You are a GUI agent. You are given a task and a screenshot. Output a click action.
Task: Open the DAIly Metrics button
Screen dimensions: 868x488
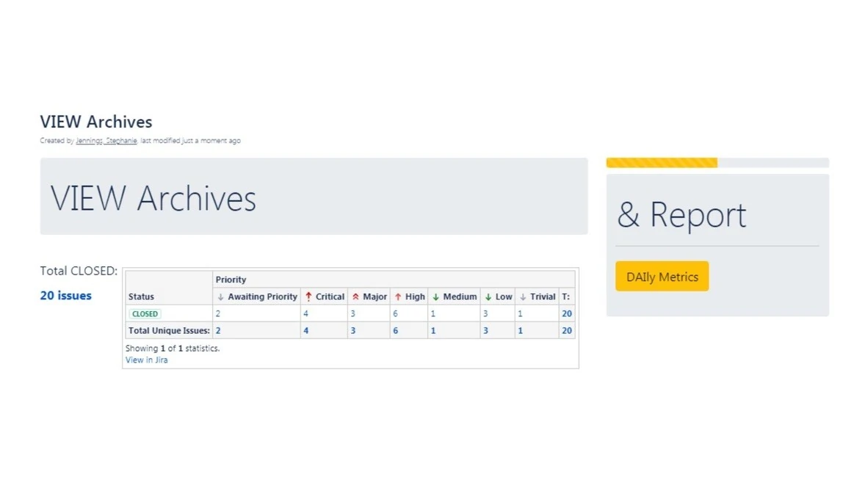(662, 277)
